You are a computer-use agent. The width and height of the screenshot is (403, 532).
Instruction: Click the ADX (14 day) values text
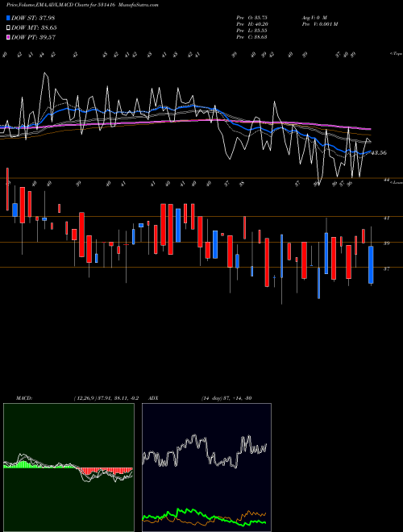point(226,398)
